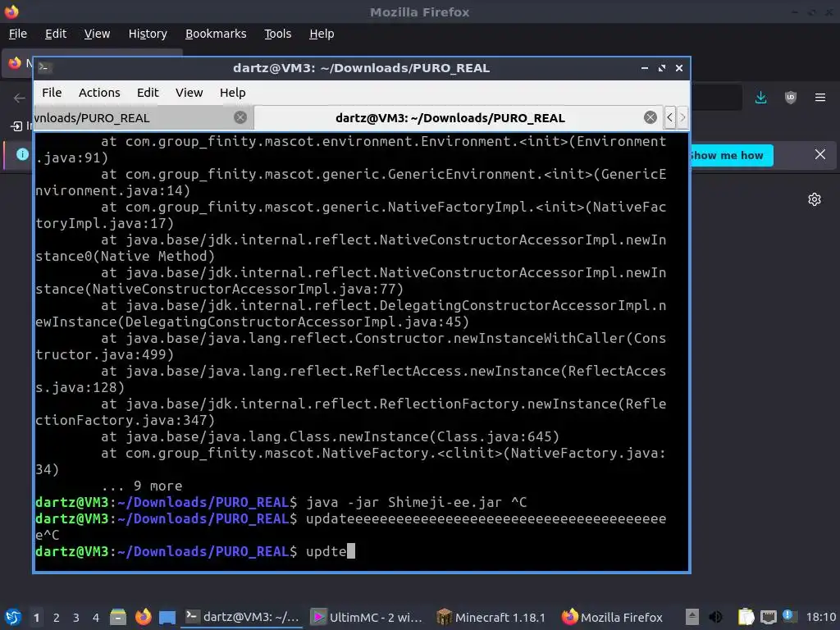Open the History menu in Firefox
The width and height of the screenshot is (840, 630).
(x=148, y=34)
